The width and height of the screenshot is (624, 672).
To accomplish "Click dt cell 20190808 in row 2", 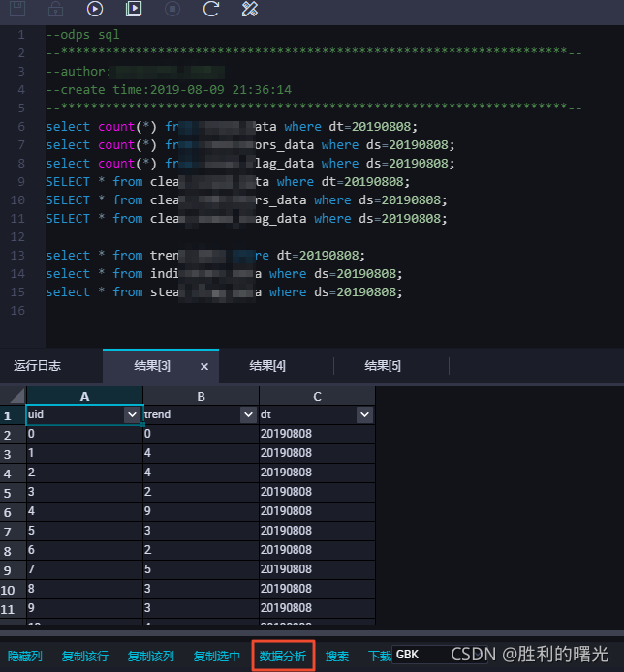I will click(317, 434).
